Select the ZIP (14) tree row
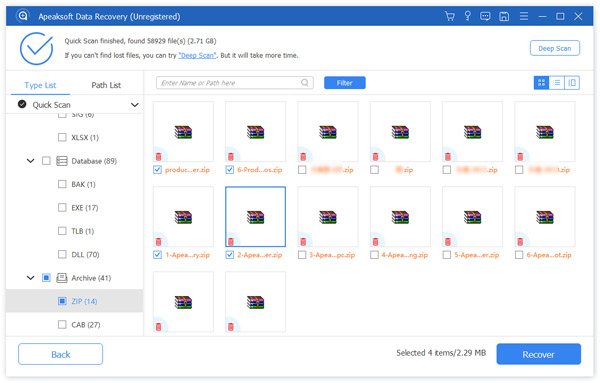This screenshot has height=383, width=600. coord(75,301)
